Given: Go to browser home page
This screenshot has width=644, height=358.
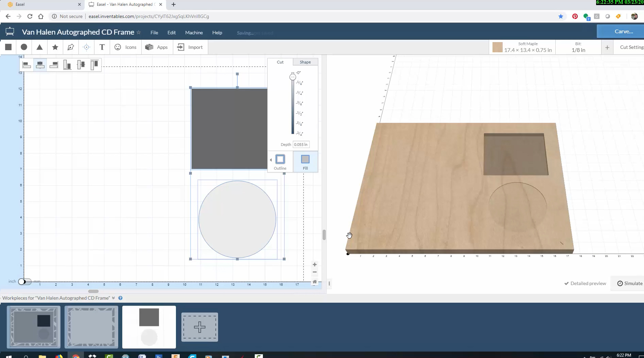Looking at the screenshot, I should [x=41, y=16].
